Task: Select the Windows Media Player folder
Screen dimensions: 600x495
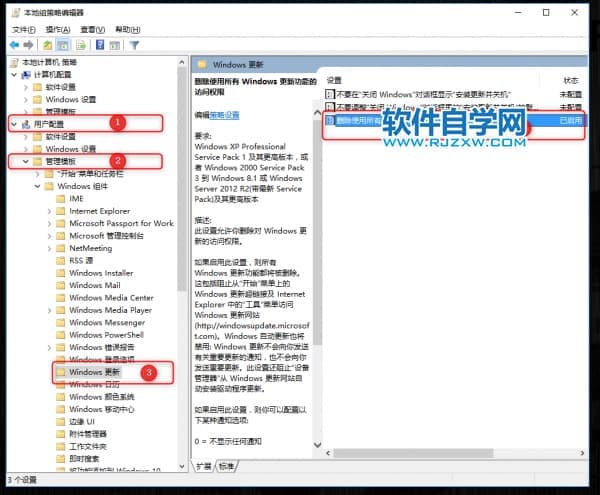Action: tap(110, 310)
